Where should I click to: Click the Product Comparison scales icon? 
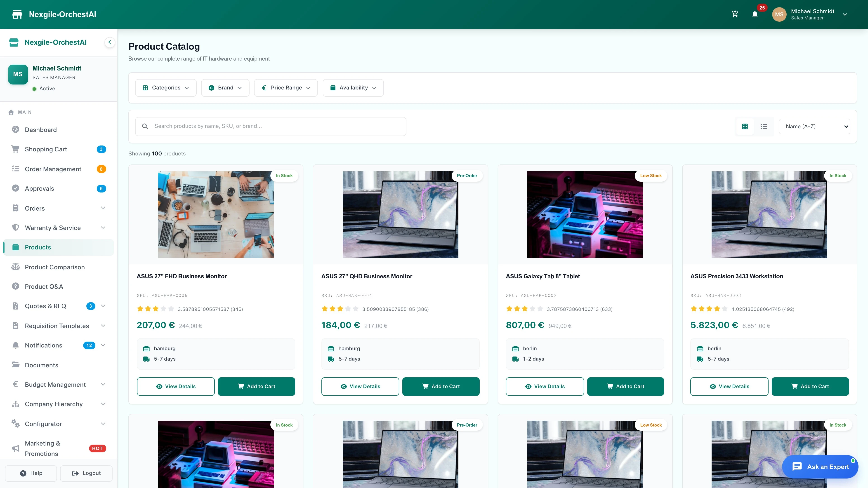(16, 267)
